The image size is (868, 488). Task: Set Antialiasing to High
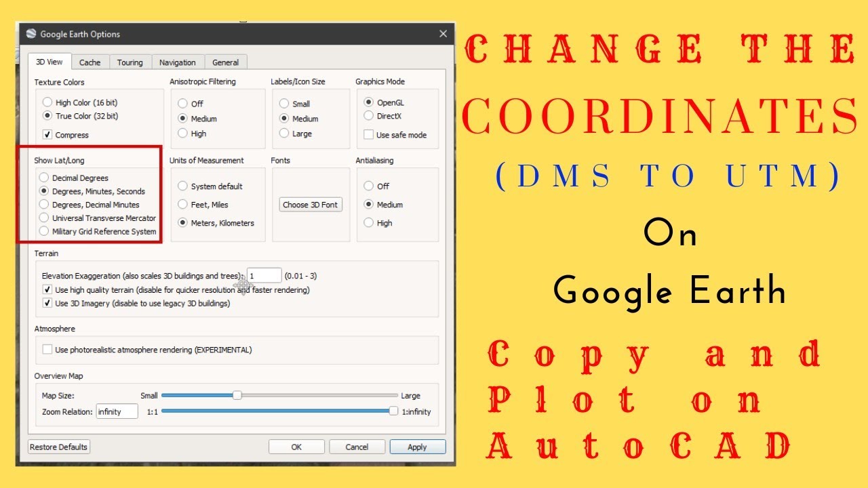point(369,222)
